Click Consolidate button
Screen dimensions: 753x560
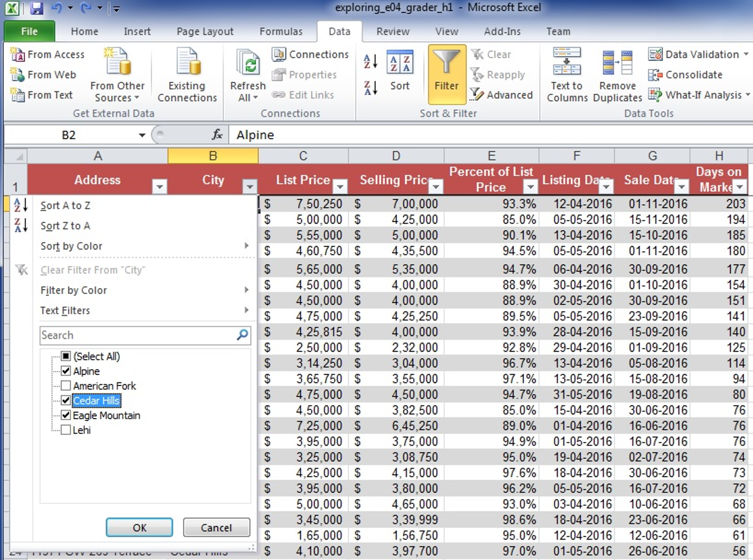(685, 75)
